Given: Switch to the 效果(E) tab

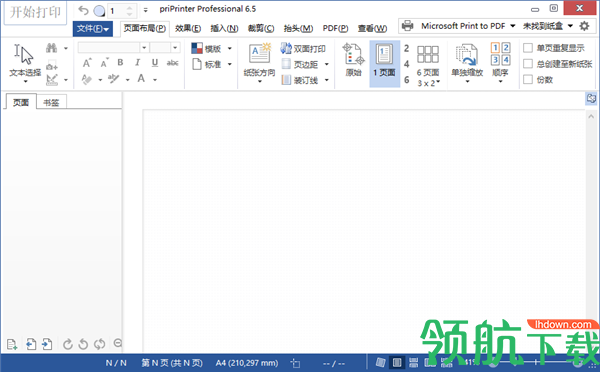Looking at the screenshot, I should pyautogui.click(x=188, y=29).
